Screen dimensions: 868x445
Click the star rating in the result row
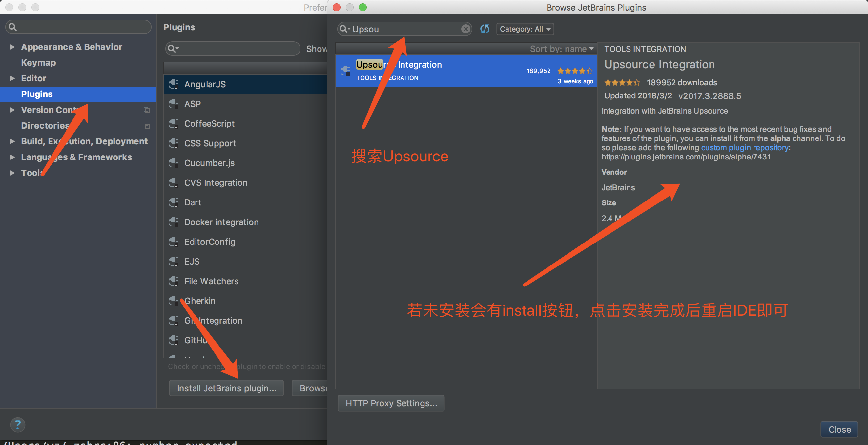tap(575, 71)
